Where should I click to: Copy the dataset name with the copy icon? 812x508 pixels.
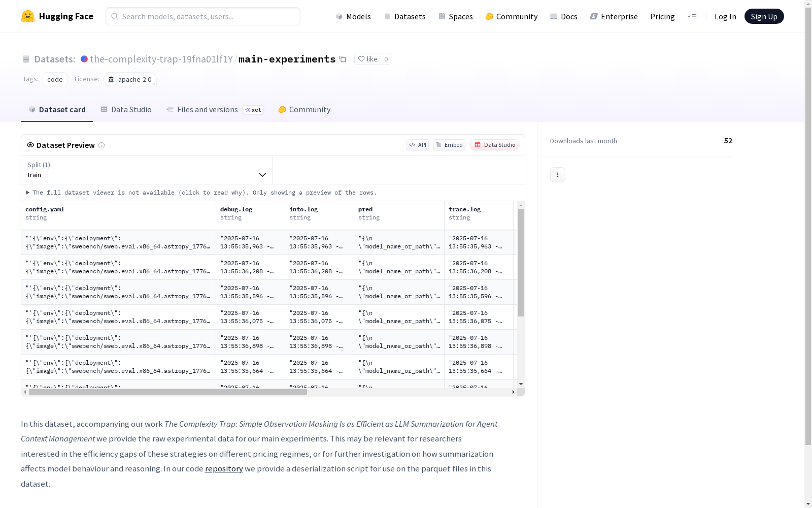pos(343,59)
